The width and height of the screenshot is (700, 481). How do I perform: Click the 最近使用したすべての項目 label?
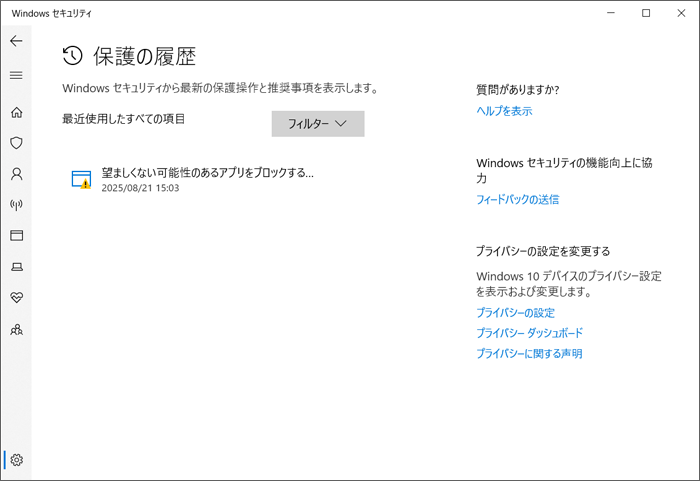click(123, 119)
